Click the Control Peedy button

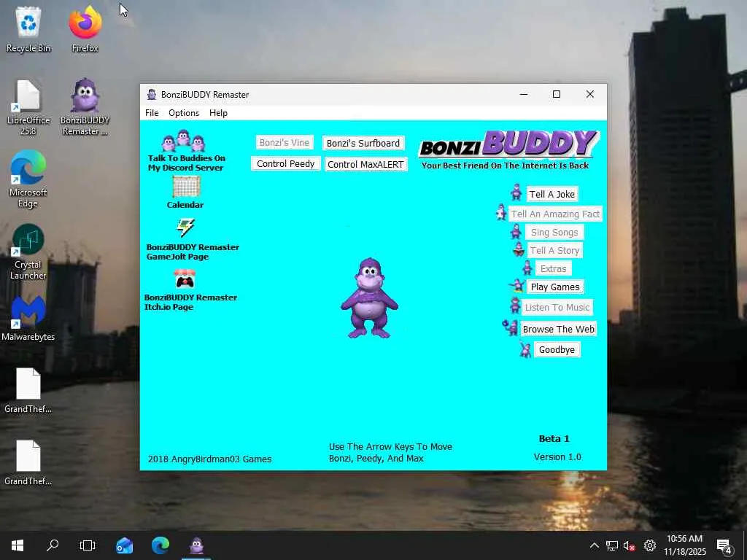285,164
